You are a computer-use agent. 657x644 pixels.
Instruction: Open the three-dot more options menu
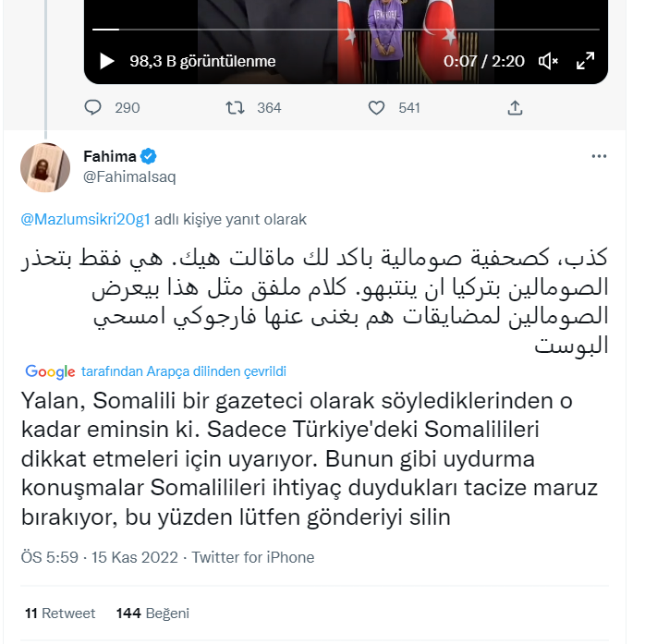(x=599, y=157)
